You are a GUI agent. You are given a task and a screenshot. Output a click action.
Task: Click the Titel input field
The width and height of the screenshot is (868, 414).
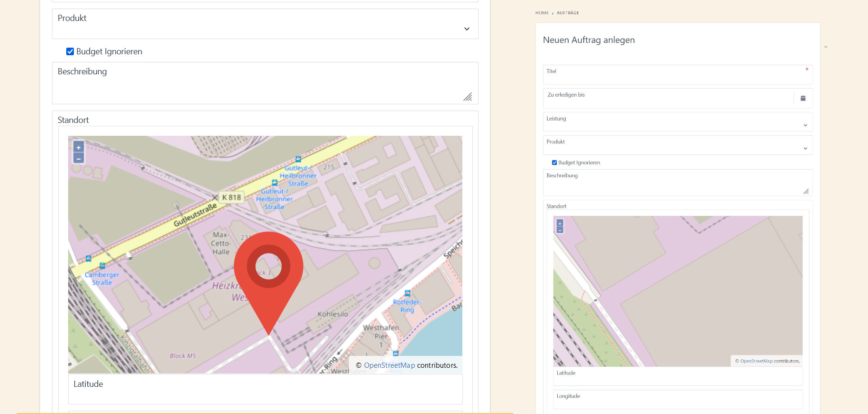[677, 75]
